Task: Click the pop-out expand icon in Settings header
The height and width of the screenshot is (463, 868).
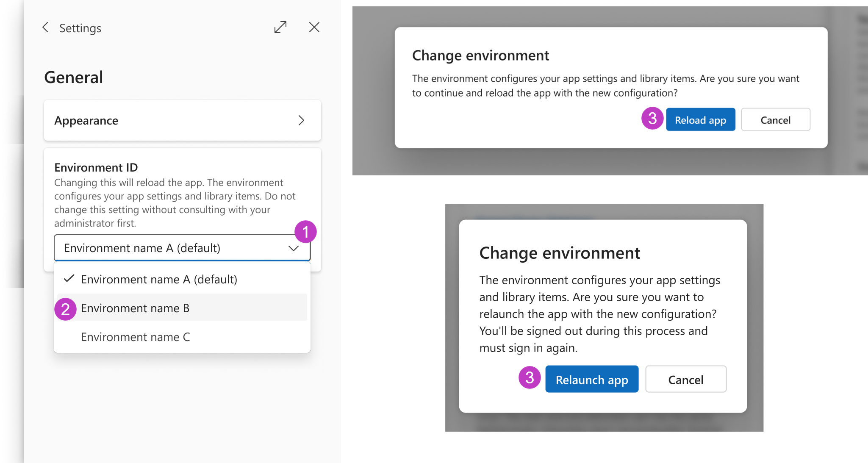Action: 280,27
